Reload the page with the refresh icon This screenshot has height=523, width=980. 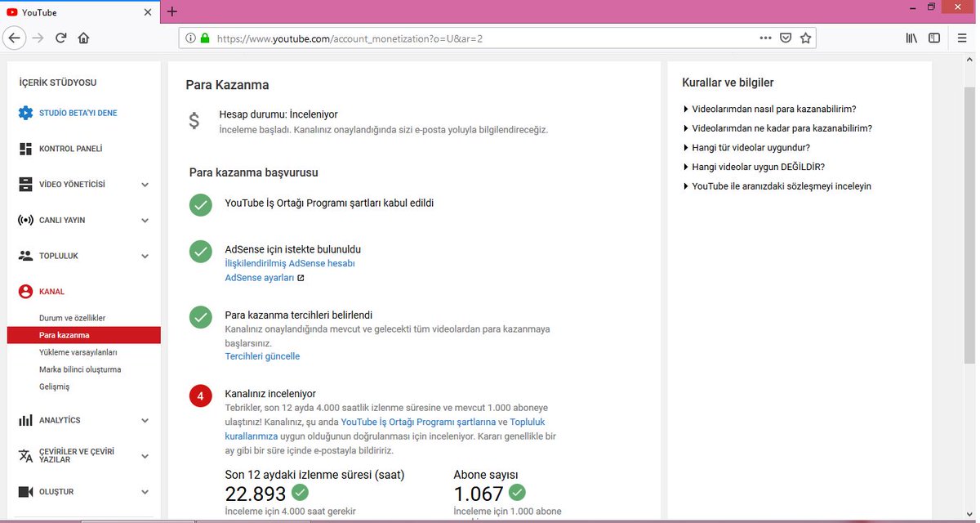click(60, 38)
